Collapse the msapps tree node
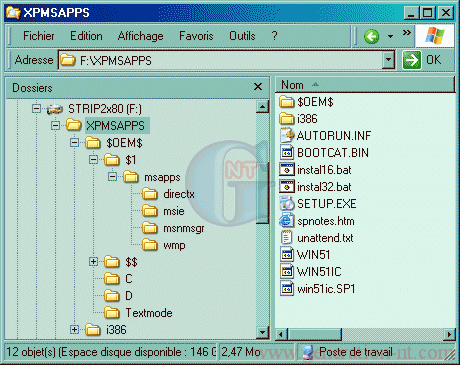The image size is (460, 365). pyautogui.click(x=112, y=177)
